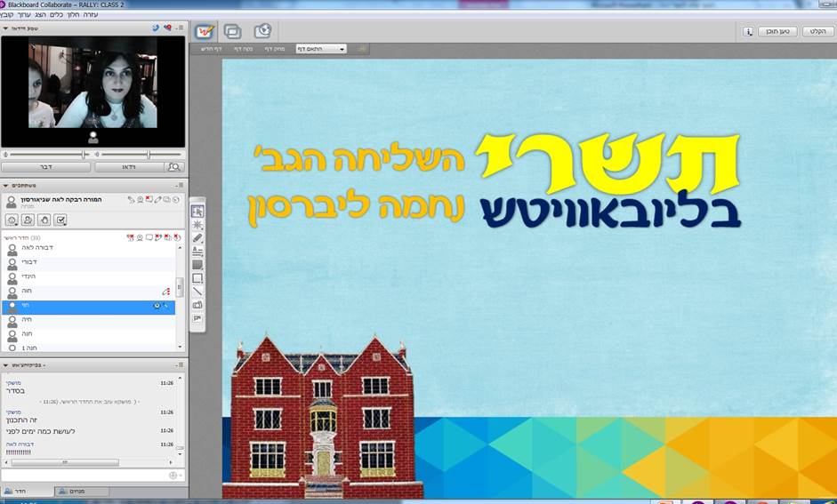Toggle chat permission for all main room participants
The height and width of the screenshot is (504, 837).
pos(149,237)
